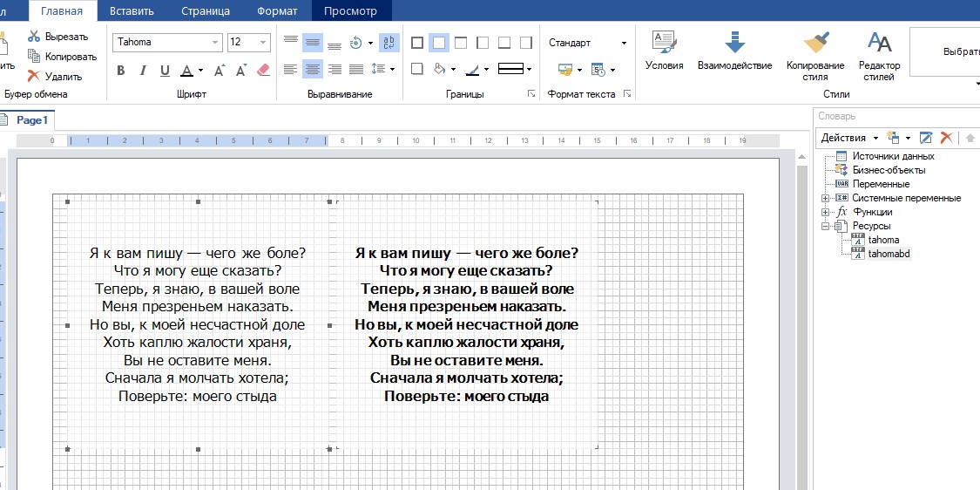
Task: Click the border color pen icon
Action: pos(472,69)
